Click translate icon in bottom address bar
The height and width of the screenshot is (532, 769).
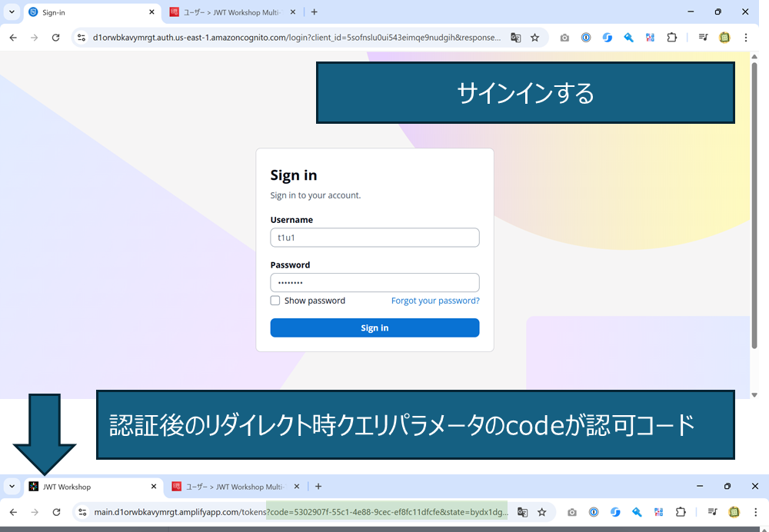(522, 512)
